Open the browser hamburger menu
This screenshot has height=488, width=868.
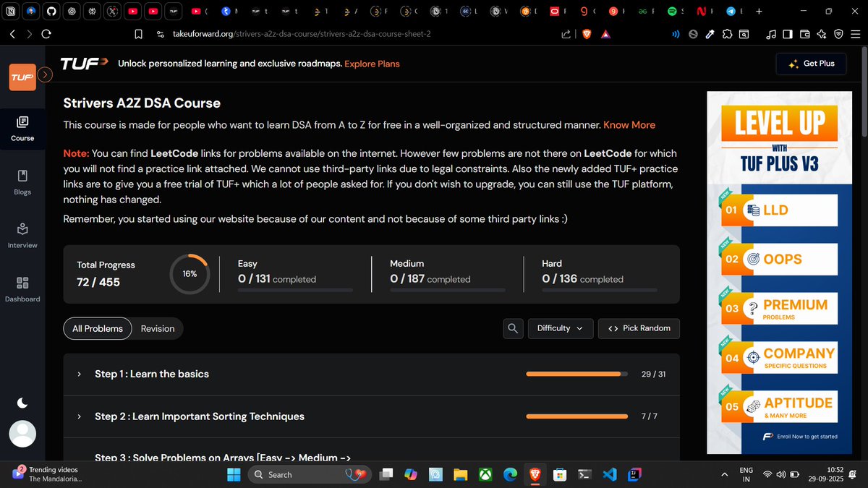click(x=856, y=34)
